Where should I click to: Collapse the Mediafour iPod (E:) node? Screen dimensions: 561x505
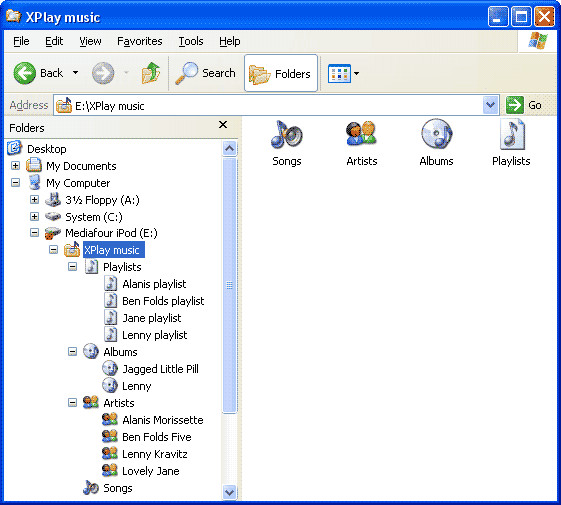(x=34, y=233)
